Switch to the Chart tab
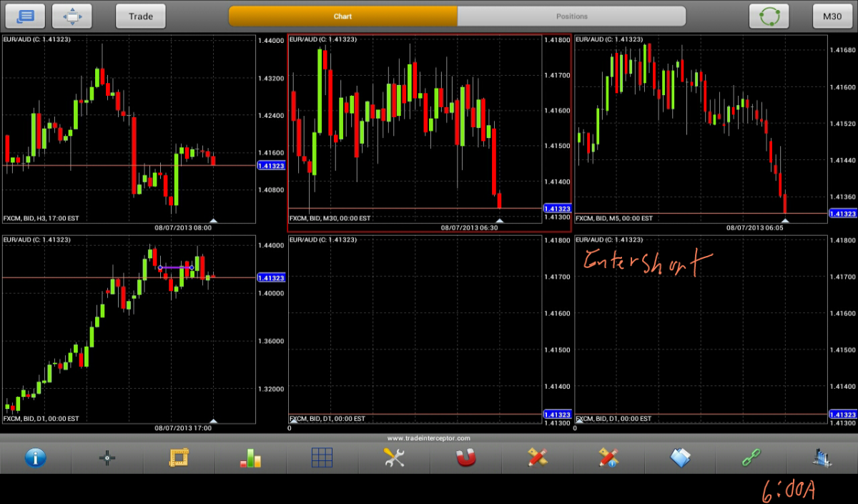The image size is (858, 504). [x=342, y=16]
